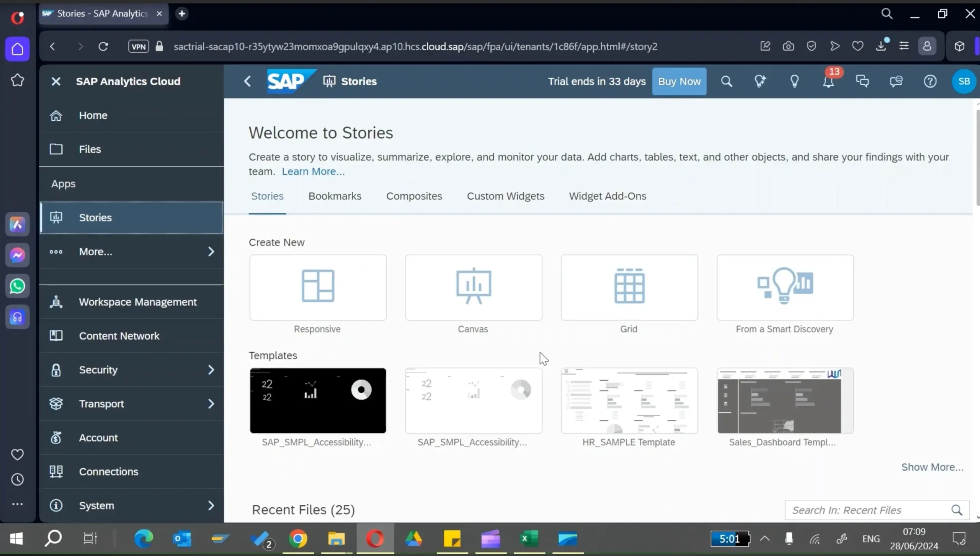
Task: Open Content Network
Action: click(131, 336)
